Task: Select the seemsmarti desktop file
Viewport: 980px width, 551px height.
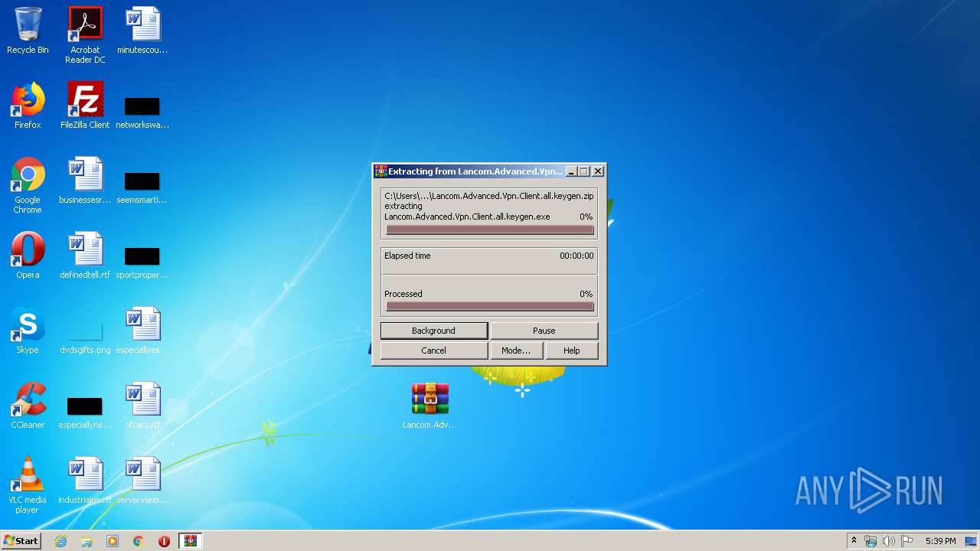Action: coord(142,187)
